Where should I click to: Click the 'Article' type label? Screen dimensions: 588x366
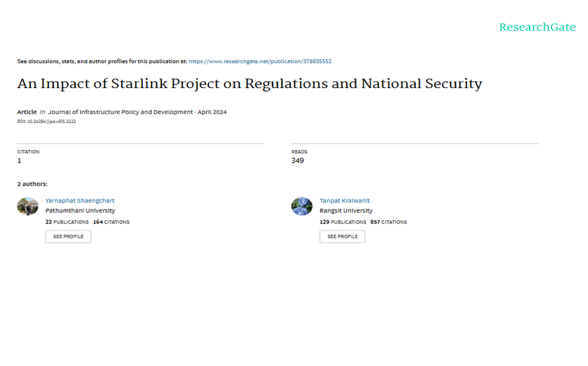[27, 112]
